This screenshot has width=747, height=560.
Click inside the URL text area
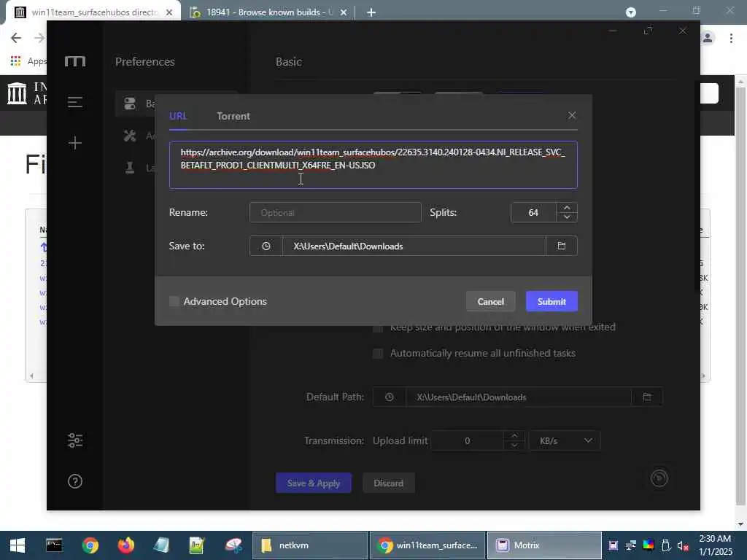click(x=373, y=165)
